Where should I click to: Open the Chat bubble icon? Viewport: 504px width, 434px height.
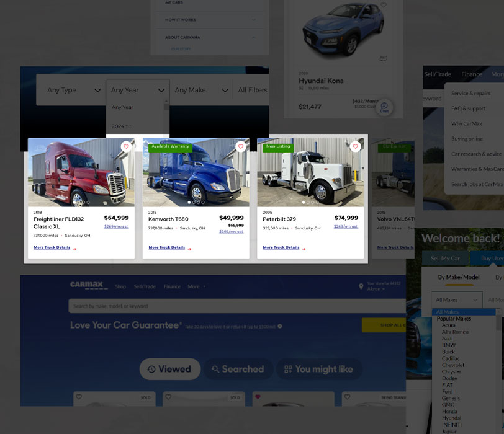(384, 107)
